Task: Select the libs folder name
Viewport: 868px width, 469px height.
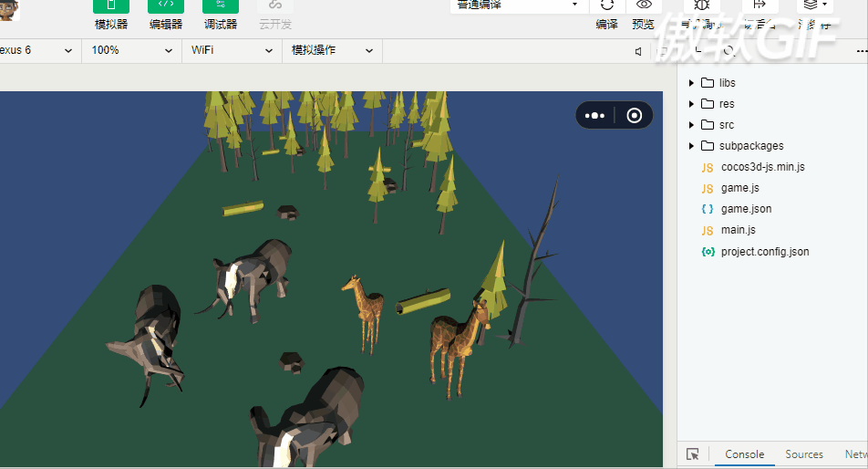Action: [x=727, y=83]
